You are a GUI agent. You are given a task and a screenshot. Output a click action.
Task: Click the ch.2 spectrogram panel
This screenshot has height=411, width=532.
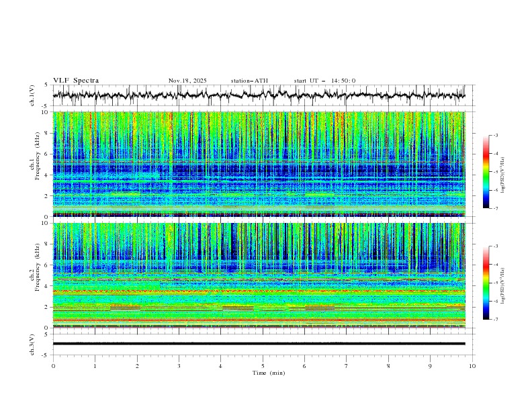tap(259, 275)
